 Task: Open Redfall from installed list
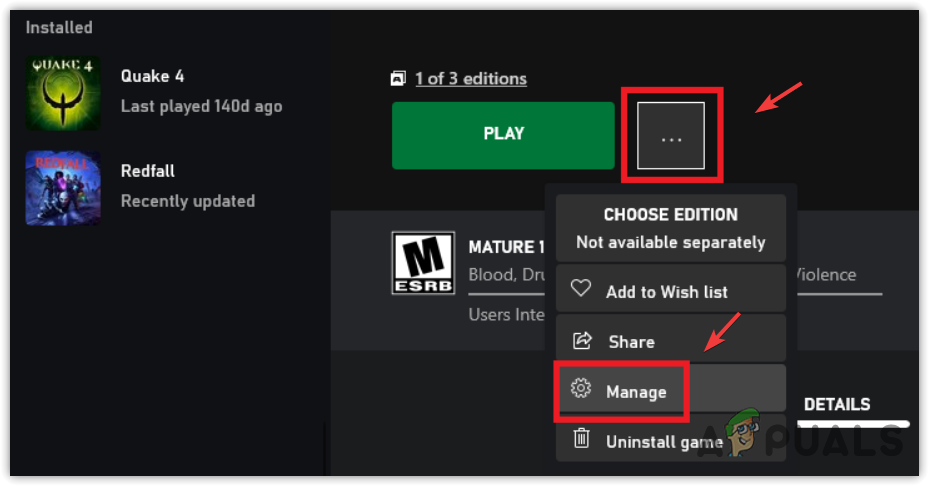coord(147,172)
